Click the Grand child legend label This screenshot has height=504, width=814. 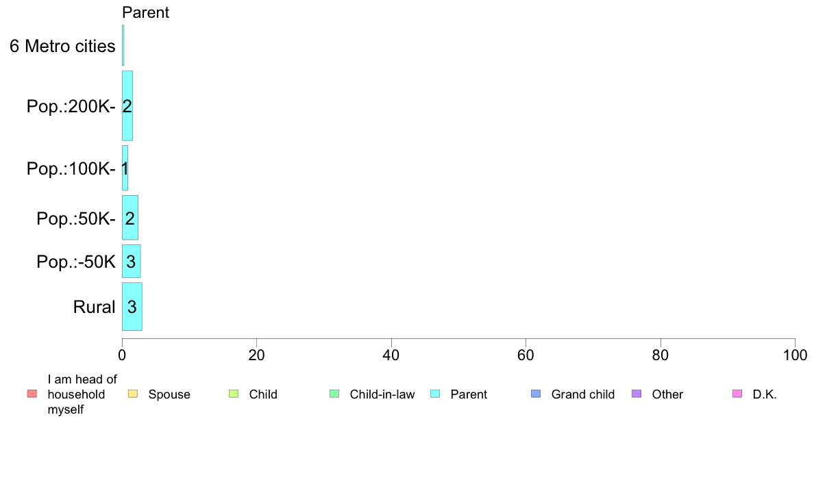(x=583, y=394)
